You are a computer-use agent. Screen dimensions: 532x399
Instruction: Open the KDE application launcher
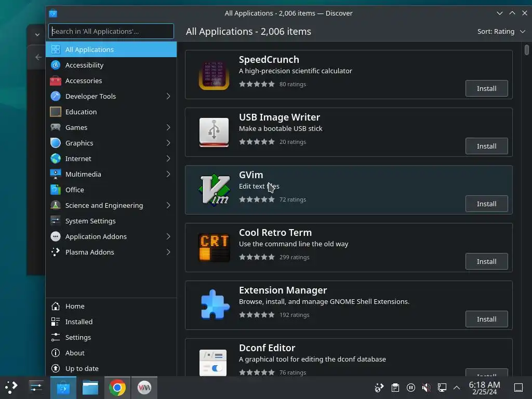point(11,388)
